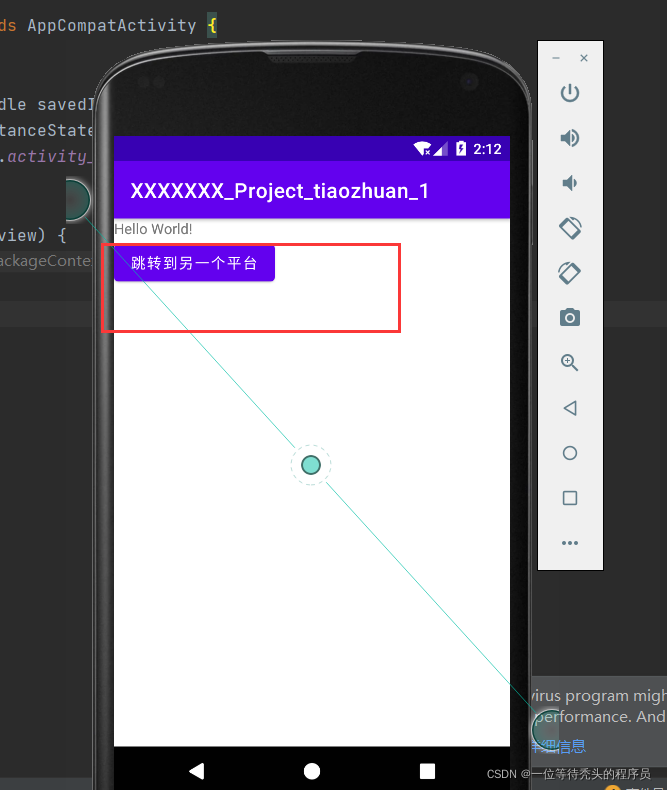Click the circle Home icon in emulator sidebar

point(570,453)
